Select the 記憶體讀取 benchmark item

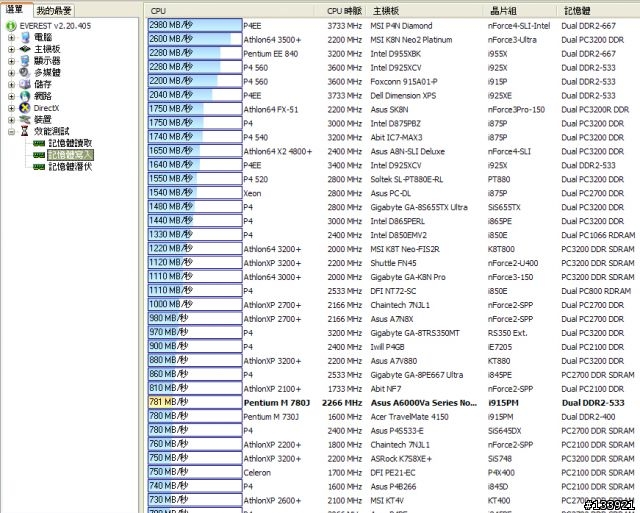pos(71,143)
